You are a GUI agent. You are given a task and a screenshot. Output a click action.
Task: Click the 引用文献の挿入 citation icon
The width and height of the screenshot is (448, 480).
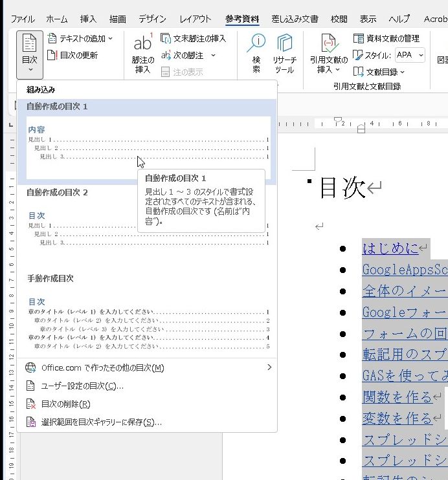[328, 53]
